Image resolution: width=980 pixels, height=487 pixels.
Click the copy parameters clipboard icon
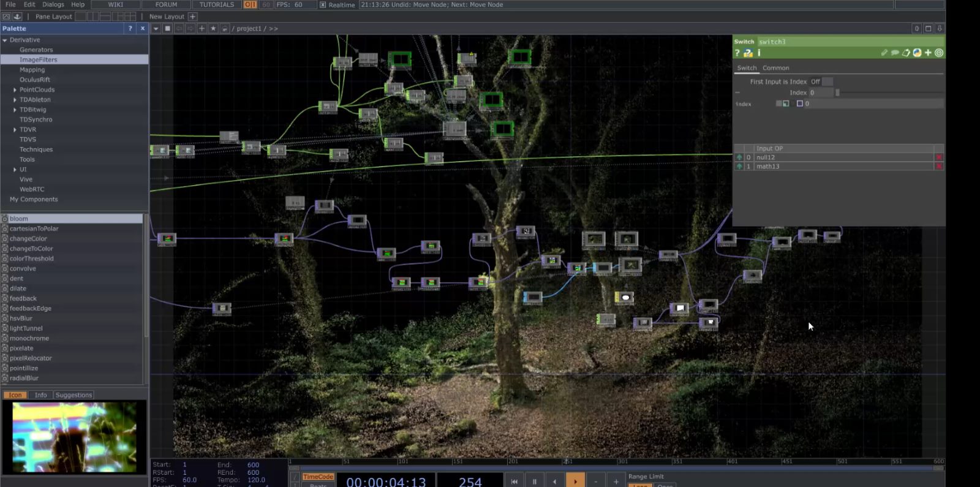coord(906,53)
